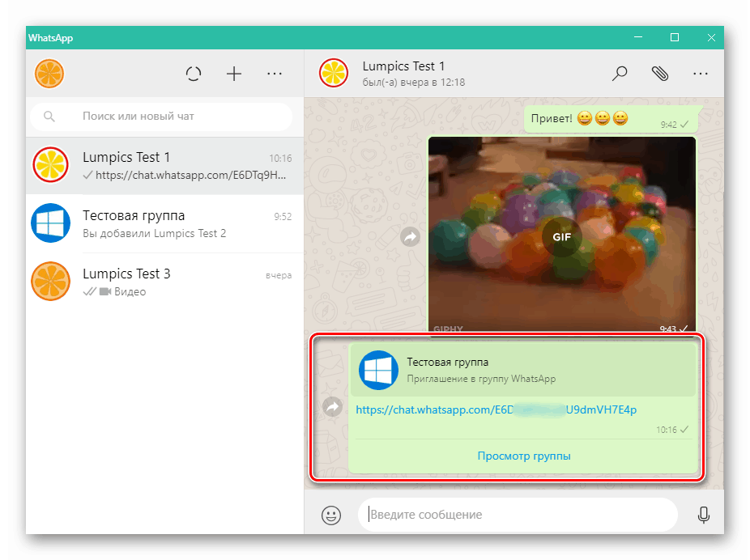Start a new chat with plus icon
Viewport: 750px width, 560px height.
coord(233,73)
